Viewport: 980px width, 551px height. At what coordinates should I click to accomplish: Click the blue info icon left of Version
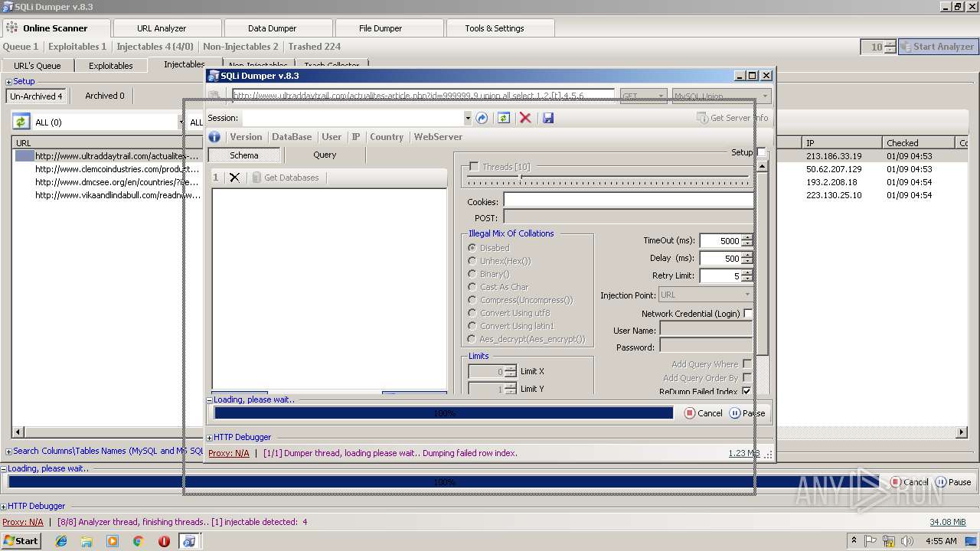pyautogui.click(x=214, y=137)
